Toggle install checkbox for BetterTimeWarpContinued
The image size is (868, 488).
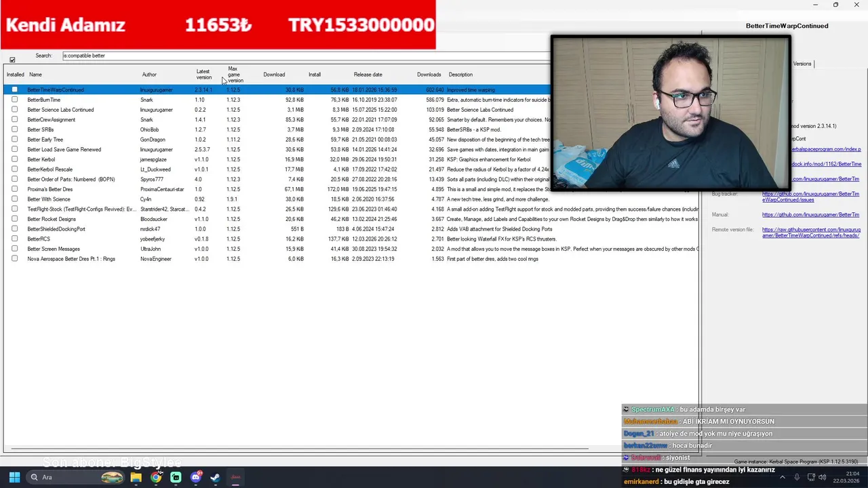click(14, 89)
